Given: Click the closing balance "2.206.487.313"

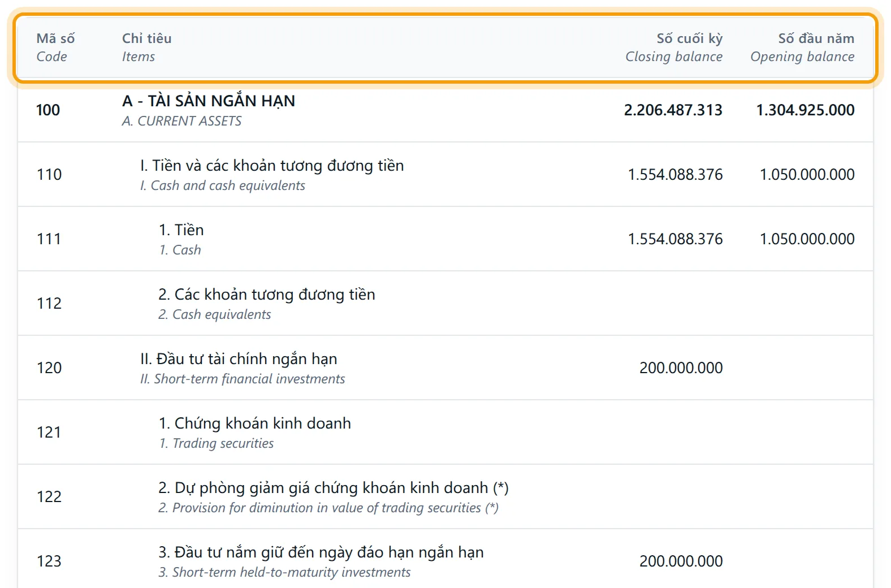Looking at the screenshot, I should pyautogui.click(x=673, y=110).
